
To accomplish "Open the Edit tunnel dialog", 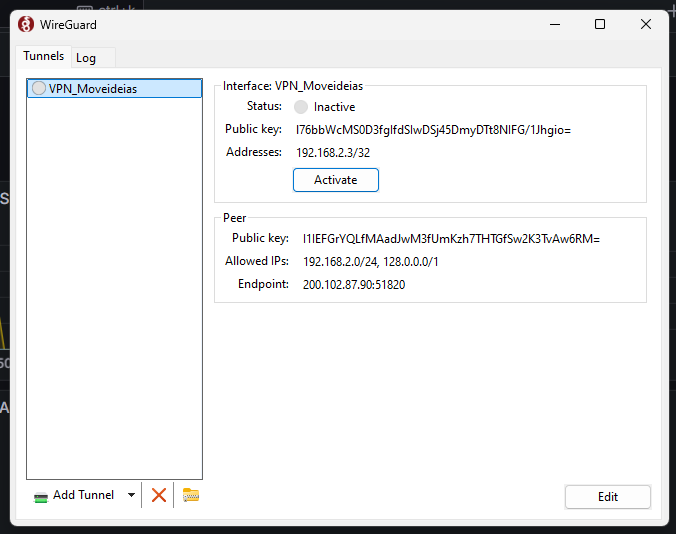I will pos(607,497).
